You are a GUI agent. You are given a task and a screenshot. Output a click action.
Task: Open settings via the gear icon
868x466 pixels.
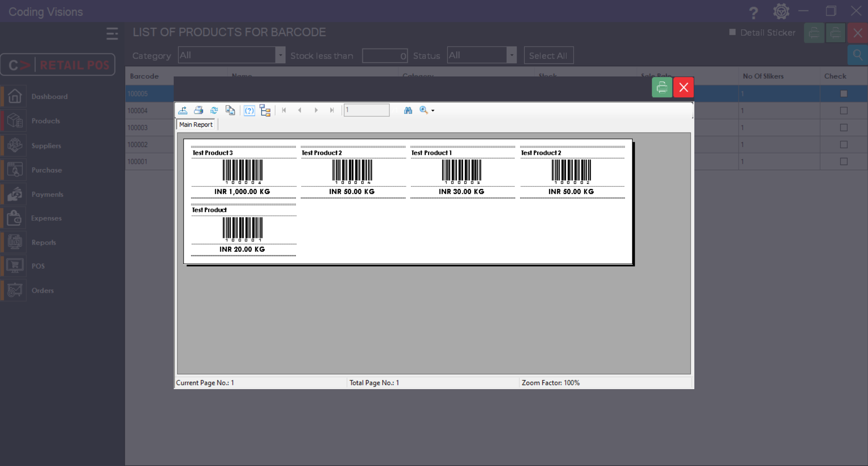tap(781, 11)
